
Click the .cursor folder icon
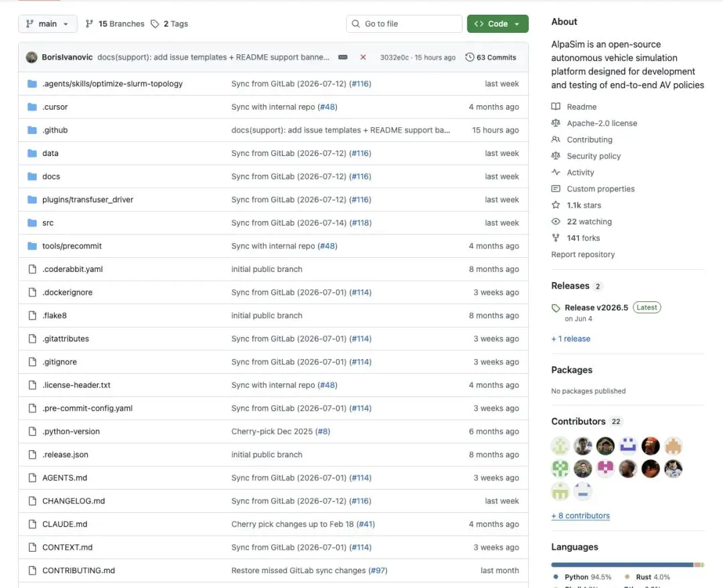click(x=32, y=107)
